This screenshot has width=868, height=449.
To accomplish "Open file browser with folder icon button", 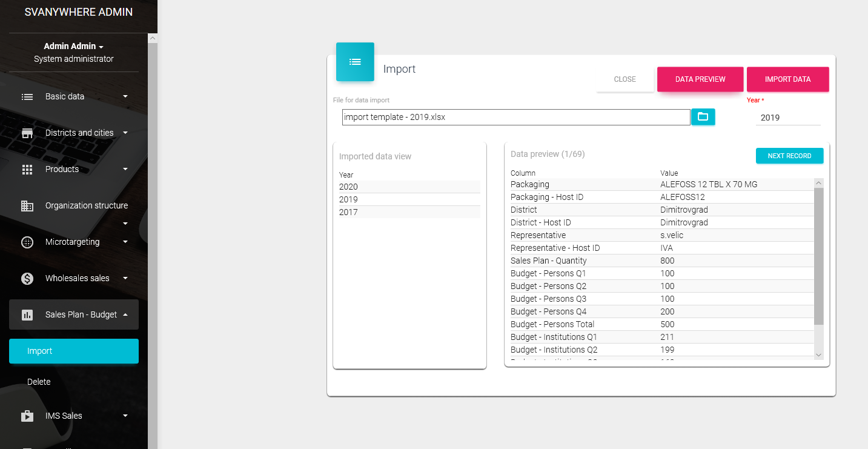I will pos(703,117).
